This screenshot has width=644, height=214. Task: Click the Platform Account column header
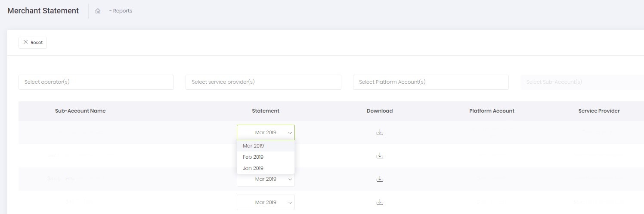tap(492, 111)
